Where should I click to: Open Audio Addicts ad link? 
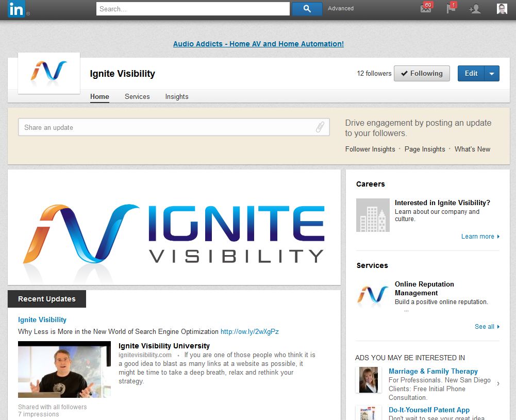258,44
